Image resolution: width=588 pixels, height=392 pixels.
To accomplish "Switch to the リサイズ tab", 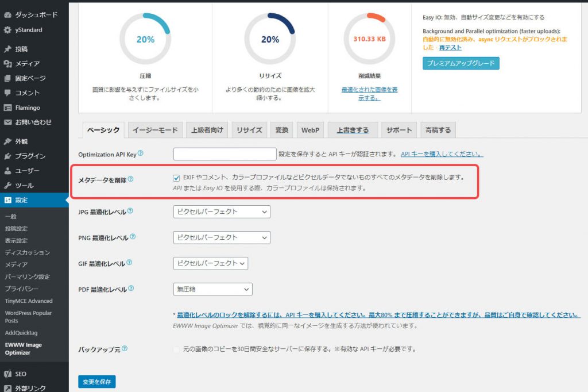I will tap(249, 130).
